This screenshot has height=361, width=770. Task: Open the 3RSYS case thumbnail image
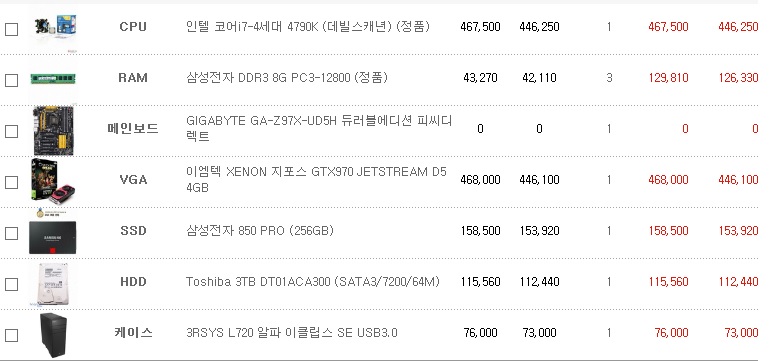53,335
